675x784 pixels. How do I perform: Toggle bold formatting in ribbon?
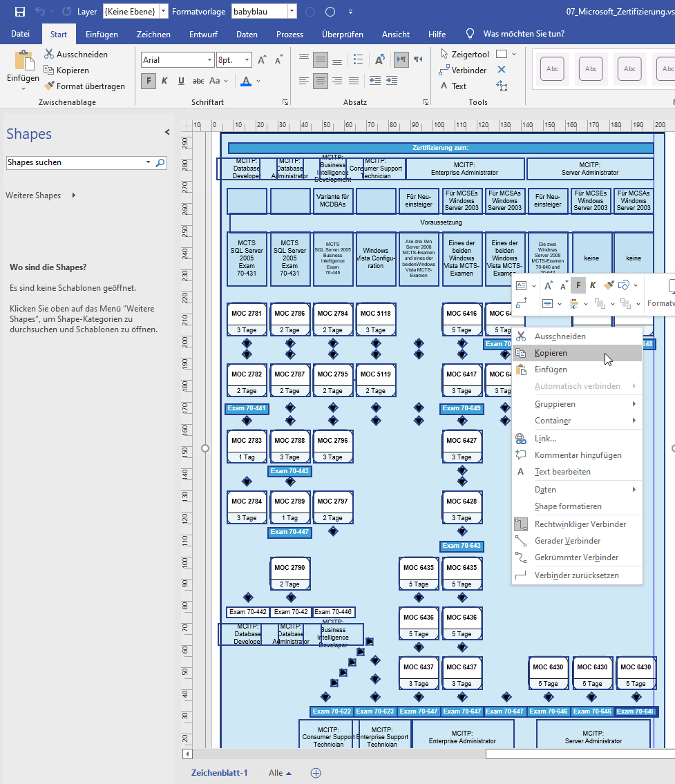tap(148, 81)
